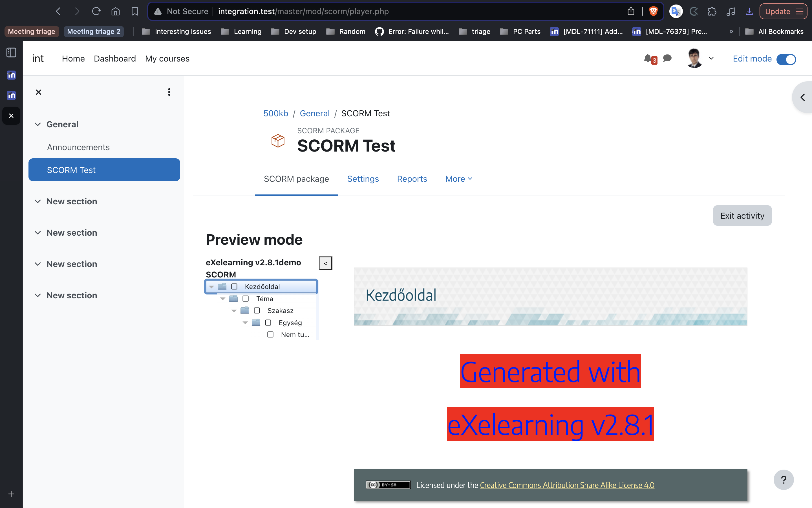Collapse the Kezdőoldal tree node

click(x=211, y=286)
